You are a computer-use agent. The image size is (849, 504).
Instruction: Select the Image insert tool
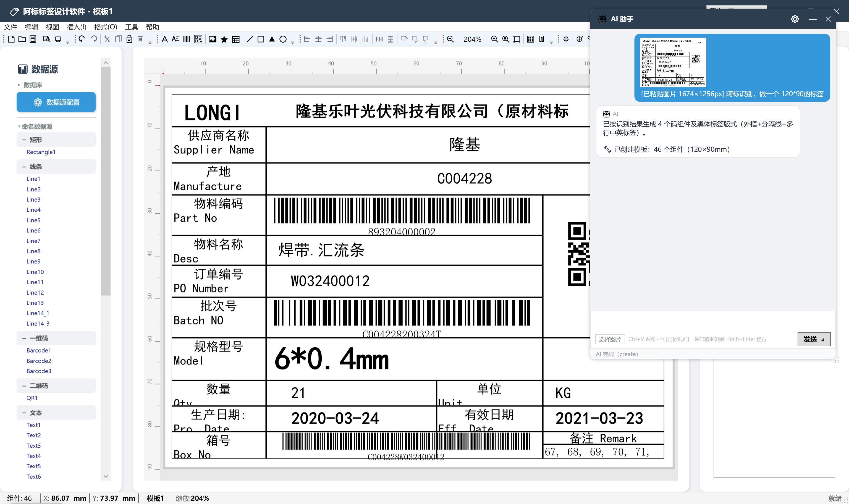tap(213, 39)
